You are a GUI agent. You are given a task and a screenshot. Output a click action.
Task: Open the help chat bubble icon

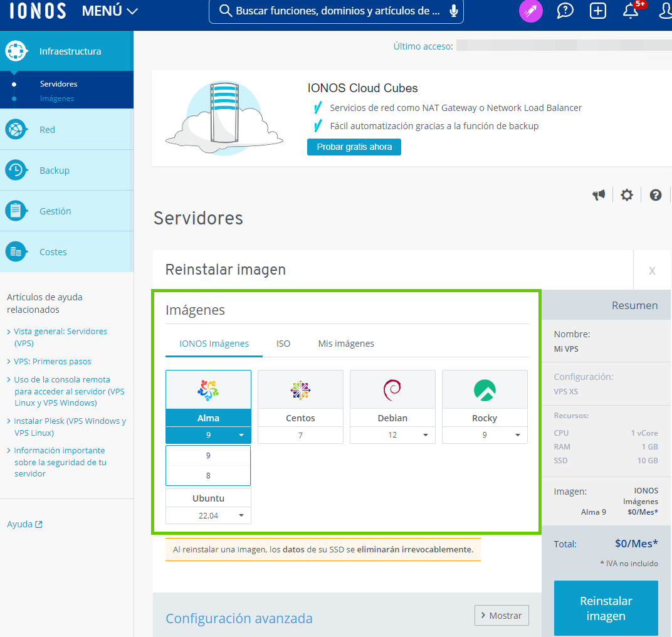(x=565, y=11)
